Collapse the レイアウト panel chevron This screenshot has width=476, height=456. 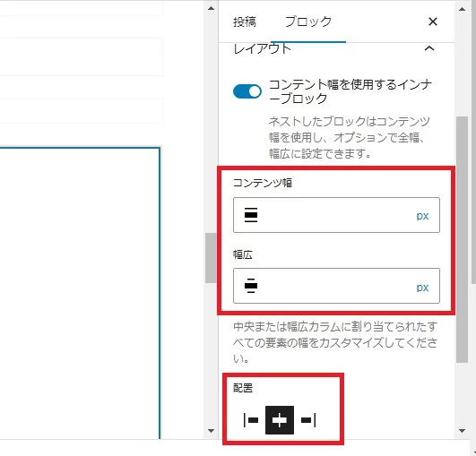point(429,48)
